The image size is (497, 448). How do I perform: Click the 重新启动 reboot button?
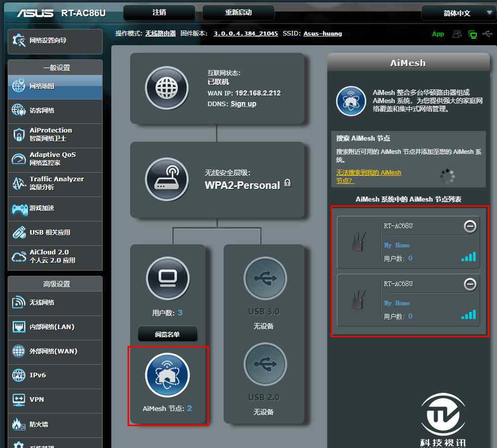coord(238,12)
